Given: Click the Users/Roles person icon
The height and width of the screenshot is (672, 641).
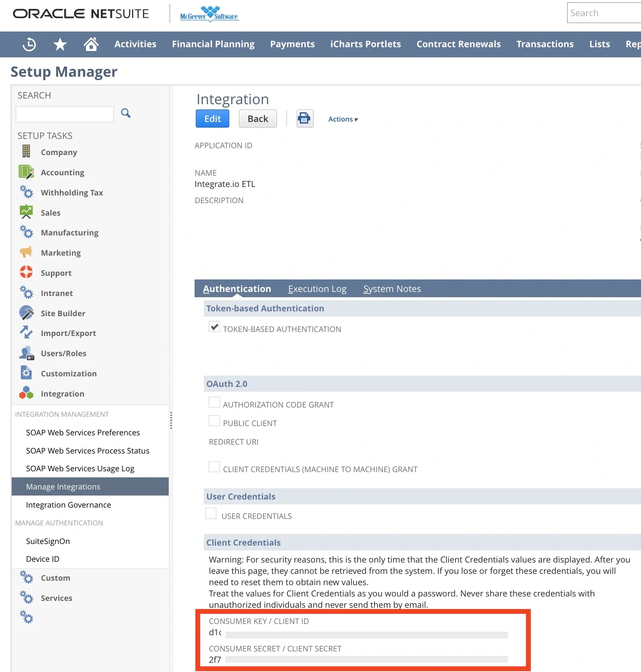Looking at the screenshot, I should click(27, 353).
